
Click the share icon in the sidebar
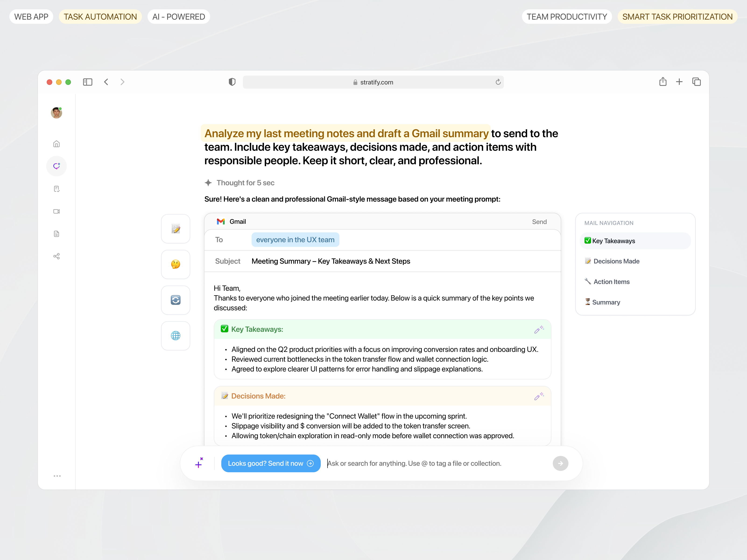[x=56, y=256]
